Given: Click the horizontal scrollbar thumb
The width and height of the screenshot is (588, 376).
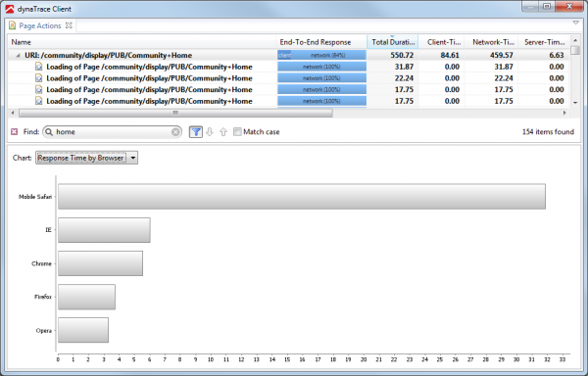Looking at the screenshot, I should (x=175, y=113).
